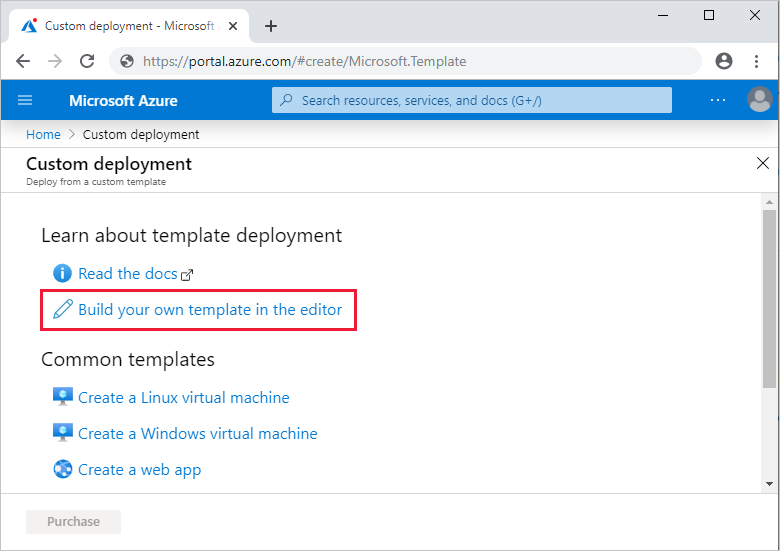Click the web app globe icon
780x551 pixels.
tap(63, 469)
